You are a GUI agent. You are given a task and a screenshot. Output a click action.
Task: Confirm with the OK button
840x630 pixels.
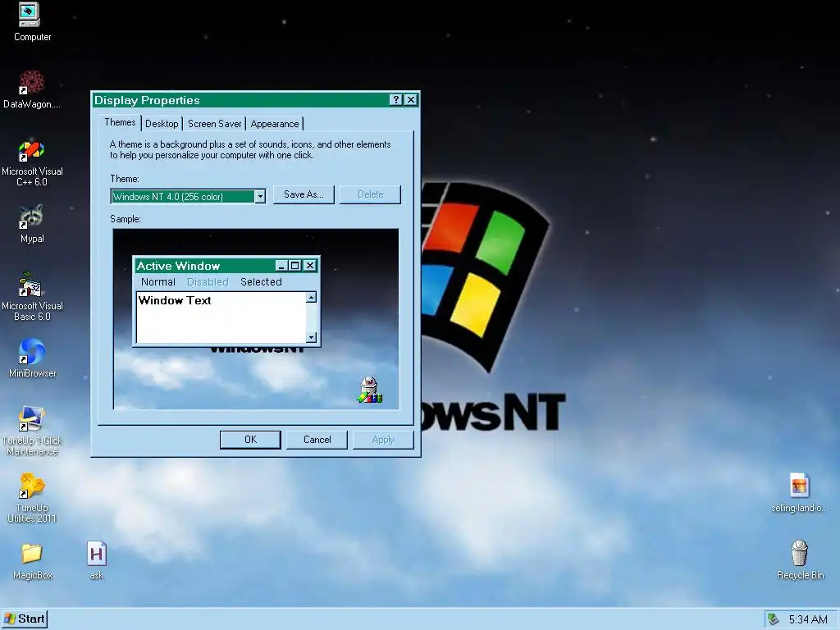250,440
